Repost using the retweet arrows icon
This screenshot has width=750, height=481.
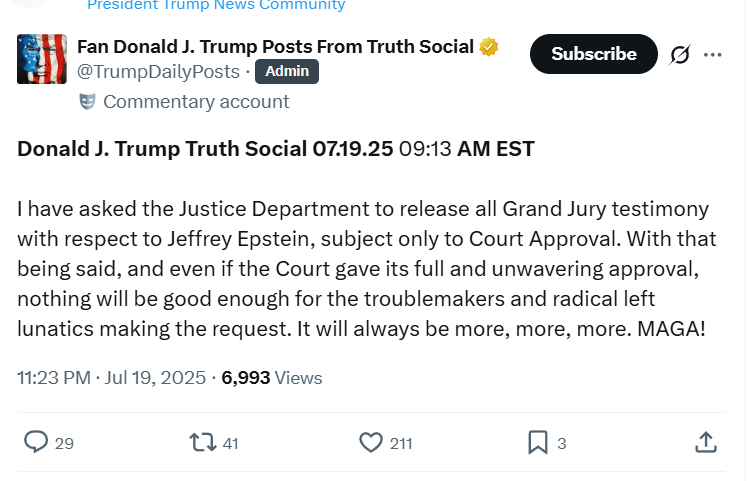(x=203, y=442)
